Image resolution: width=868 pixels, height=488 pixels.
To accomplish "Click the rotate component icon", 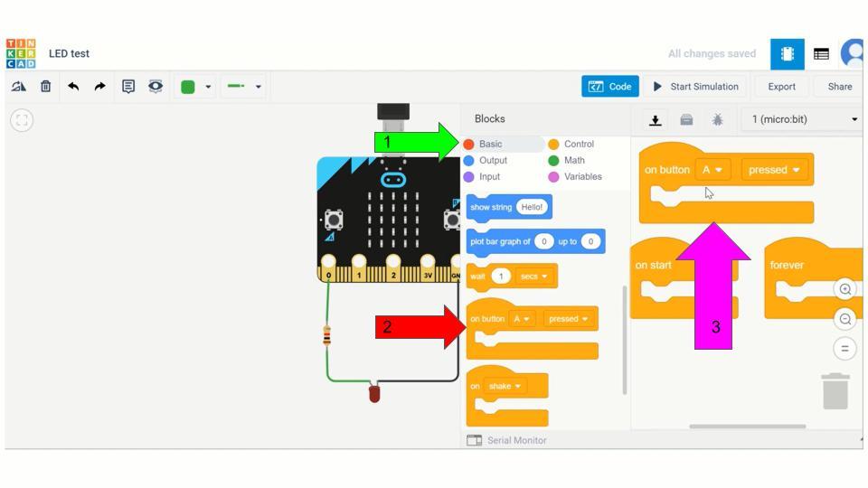I will 19,87.
